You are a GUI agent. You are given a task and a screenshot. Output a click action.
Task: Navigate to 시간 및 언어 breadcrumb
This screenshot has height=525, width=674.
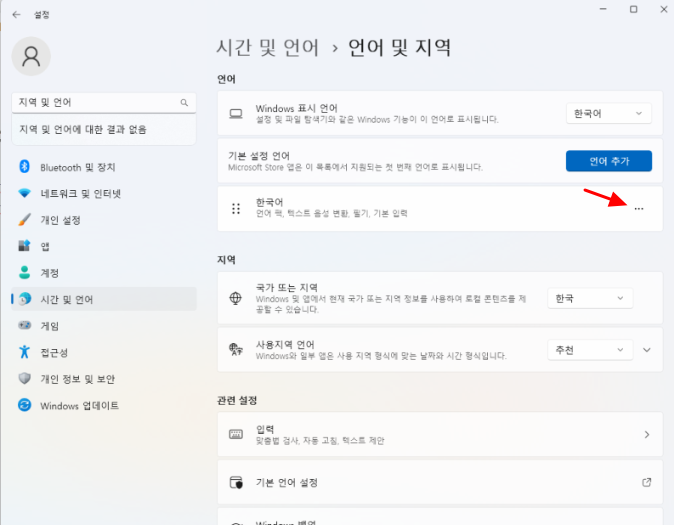point(267,47)
